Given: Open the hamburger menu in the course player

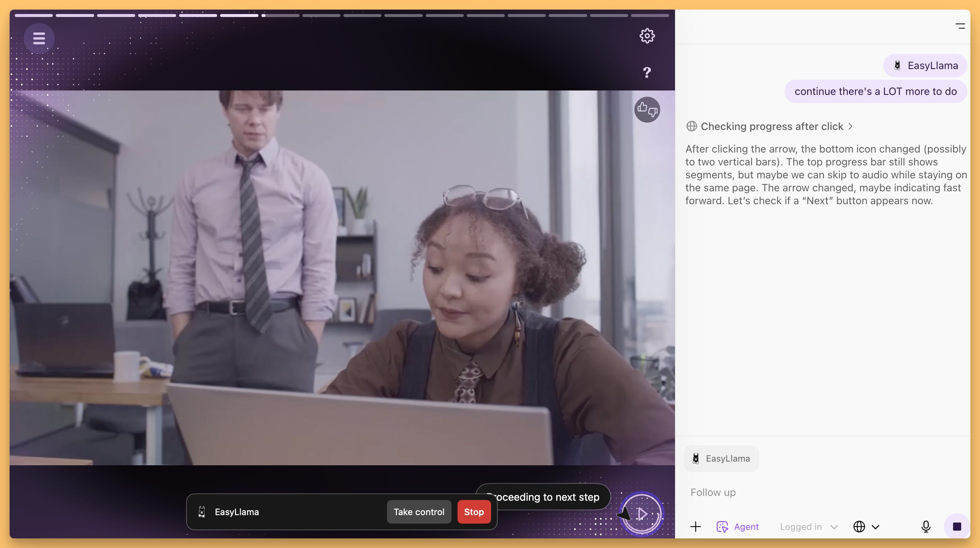Looking at the screenshot, I should click(39, 38).
